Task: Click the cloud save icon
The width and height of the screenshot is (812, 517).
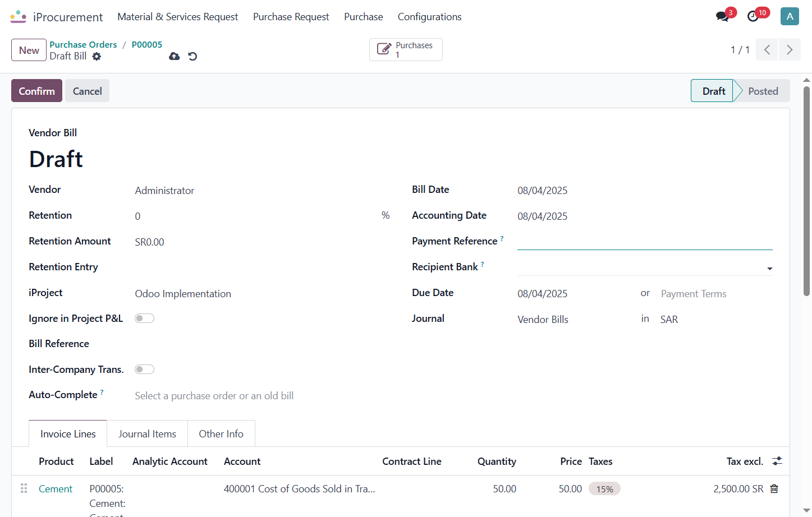Action: point(175,56)
